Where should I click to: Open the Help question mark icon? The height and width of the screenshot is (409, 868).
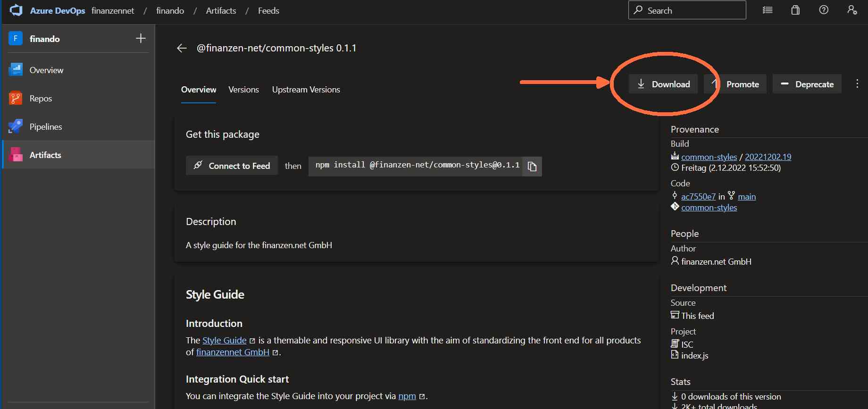point(824,10)
